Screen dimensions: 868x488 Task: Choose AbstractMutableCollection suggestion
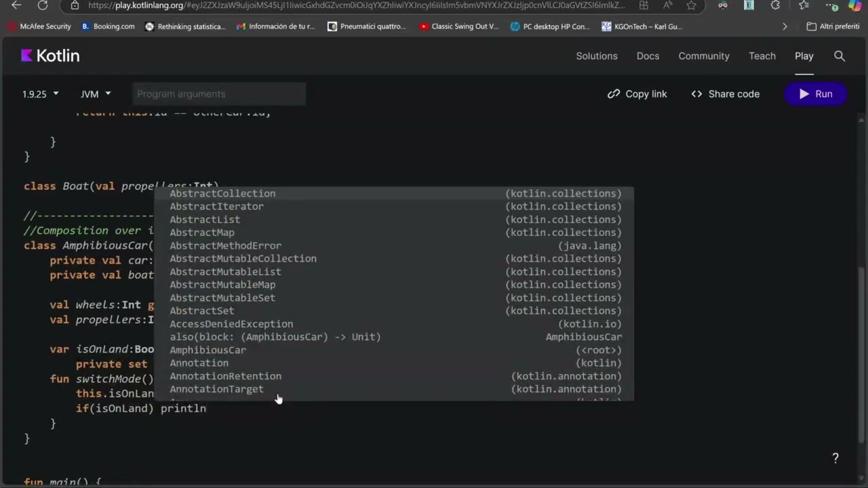(x=394, y=259)
